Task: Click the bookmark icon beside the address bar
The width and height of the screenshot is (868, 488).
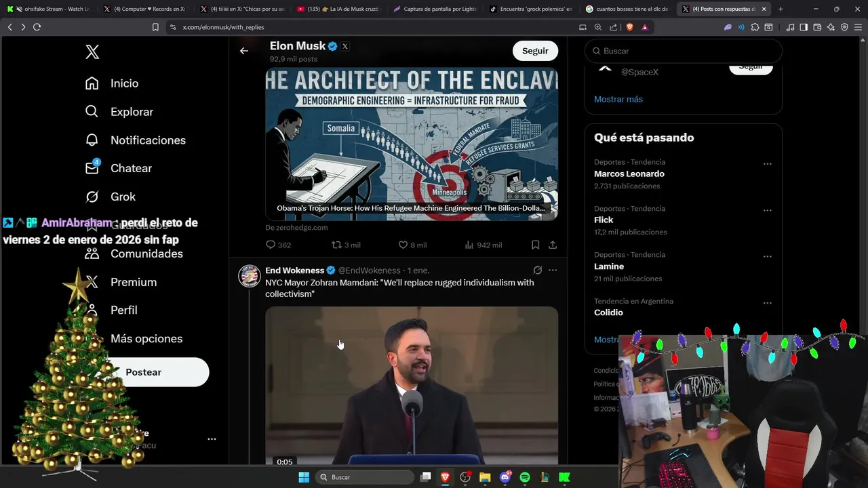Action: tap(155, 27)
